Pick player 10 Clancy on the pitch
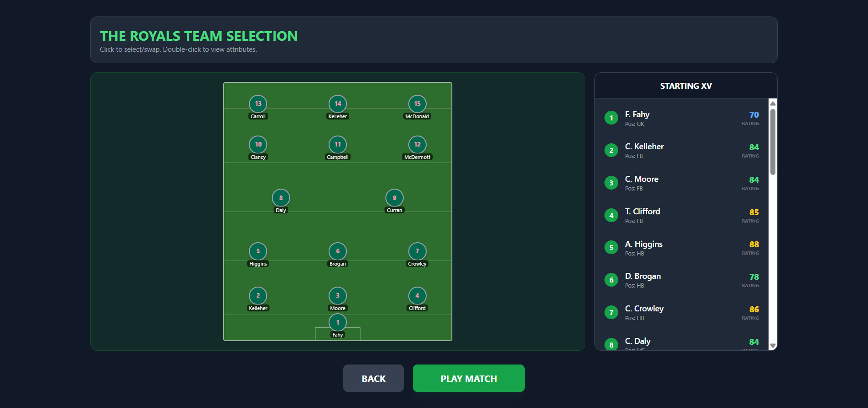Screen dimensions: 868x408 point(258,145)
